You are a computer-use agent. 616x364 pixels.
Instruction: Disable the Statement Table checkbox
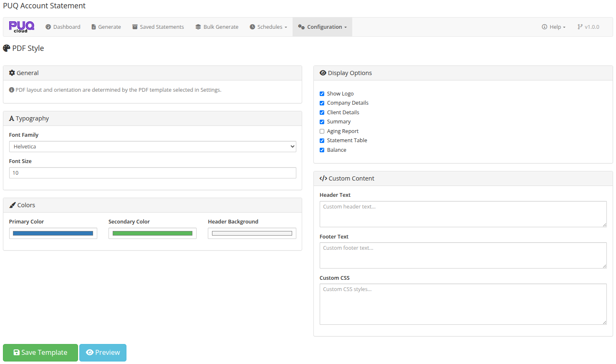[322, 141]
